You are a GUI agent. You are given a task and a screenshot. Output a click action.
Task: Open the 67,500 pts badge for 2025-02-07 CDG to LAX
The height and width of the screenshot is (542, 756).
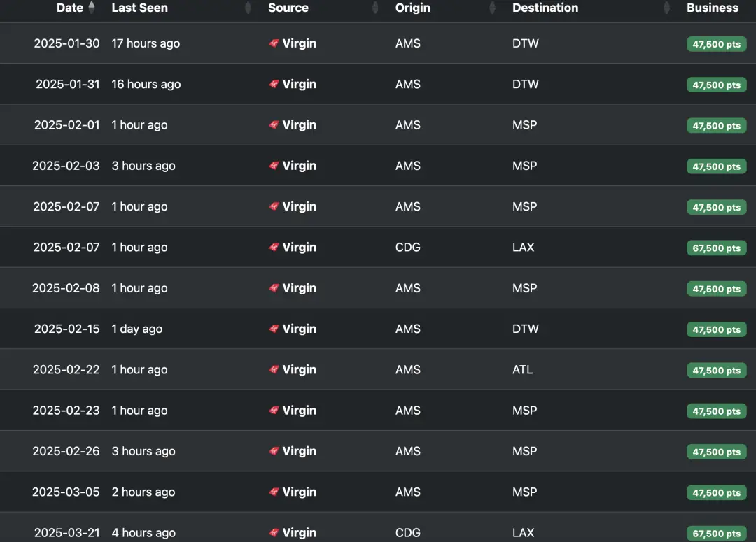(x=716, y=248)
